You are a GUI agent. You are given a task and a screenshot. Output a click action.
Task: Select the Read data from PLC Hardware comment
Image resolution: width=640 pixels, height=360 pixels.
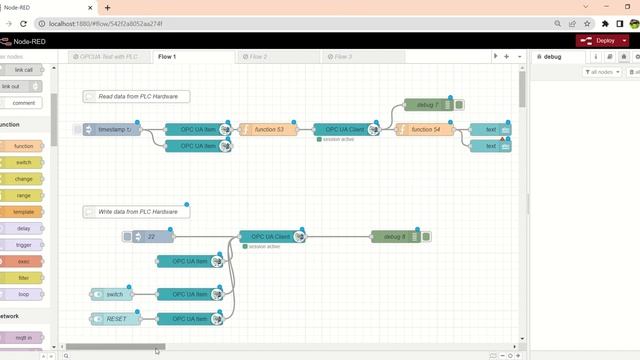tap(136, 97)
